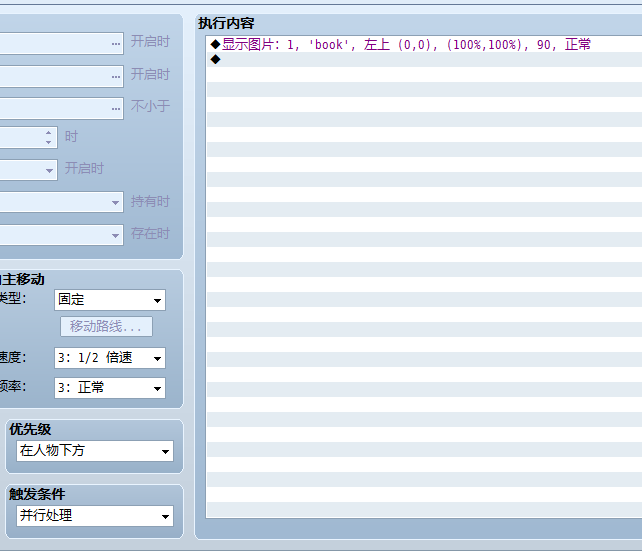
Task: Click down arrow of the 时 stepper
Action: (49, 142)
